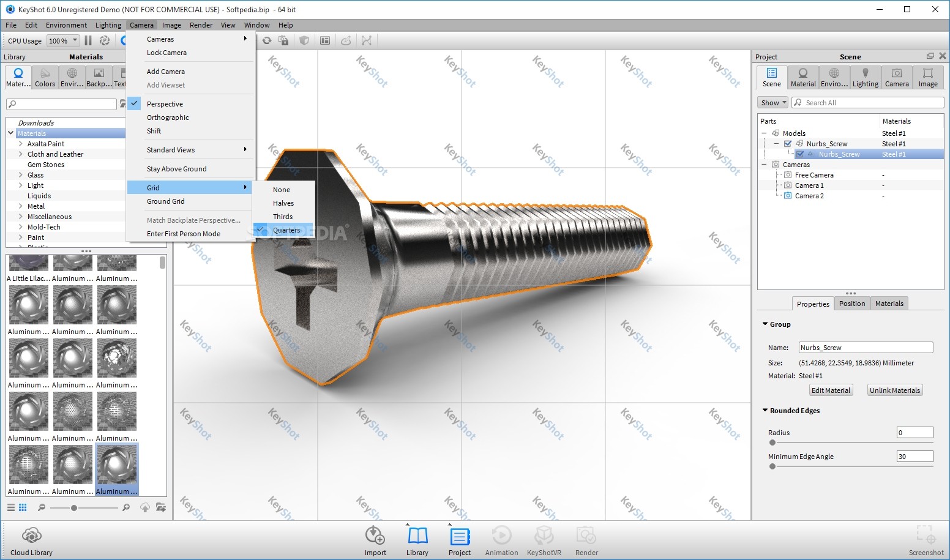Click the zoom-in magnifier below thumbnails
The width and height of the screenshot is (950, 560).
click(x=126, y=507)
